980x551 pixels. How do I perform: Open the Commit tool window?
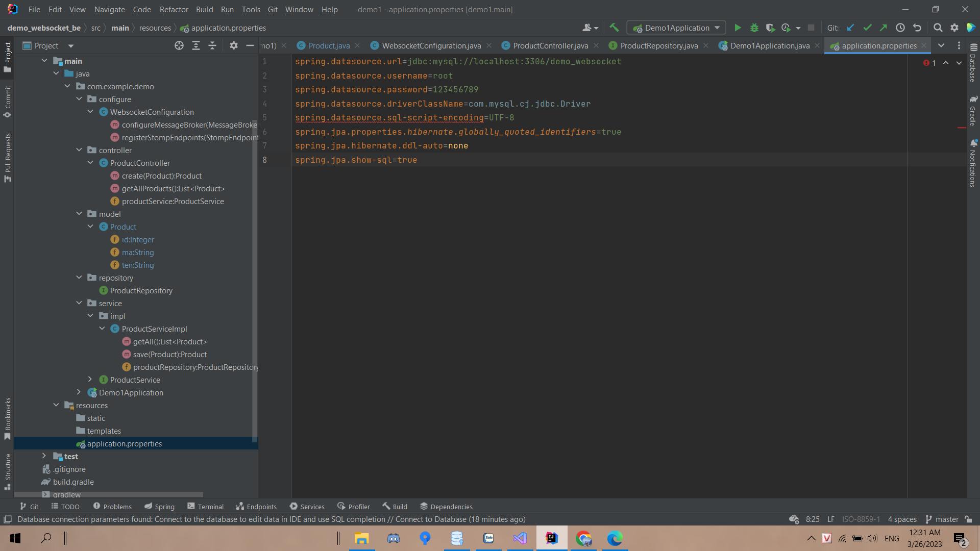coord(7,102)
